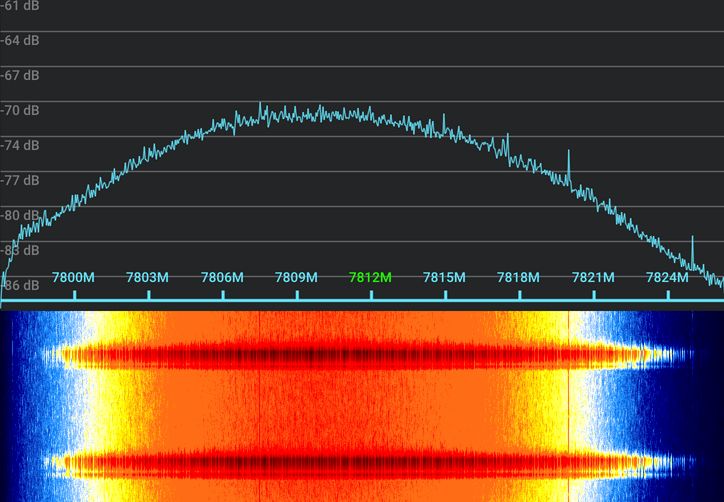Click the 7818M frequency label

tap(518, 277)
